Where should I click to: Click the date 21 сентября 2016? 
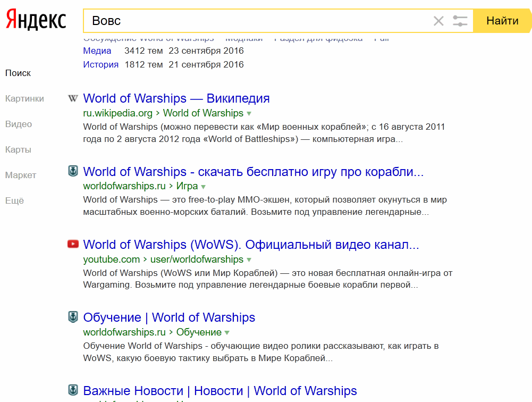point(206,64)
